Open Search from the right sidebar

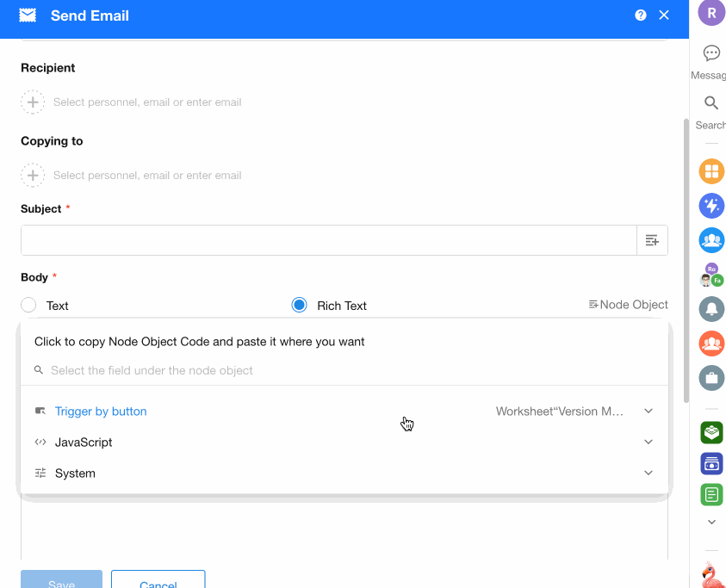(711, 104)
